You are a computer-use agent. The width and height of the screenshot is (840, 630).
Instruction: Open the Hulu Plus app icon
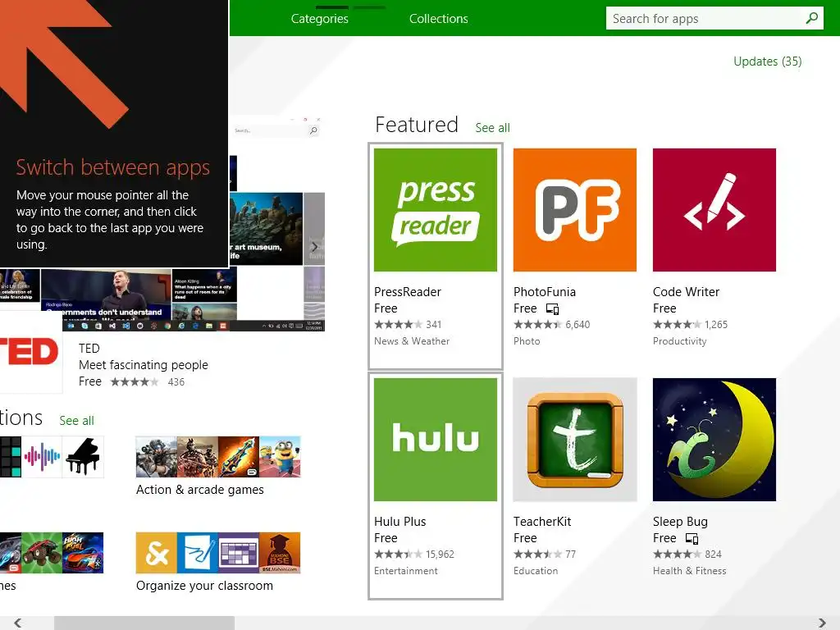[435, 440]
